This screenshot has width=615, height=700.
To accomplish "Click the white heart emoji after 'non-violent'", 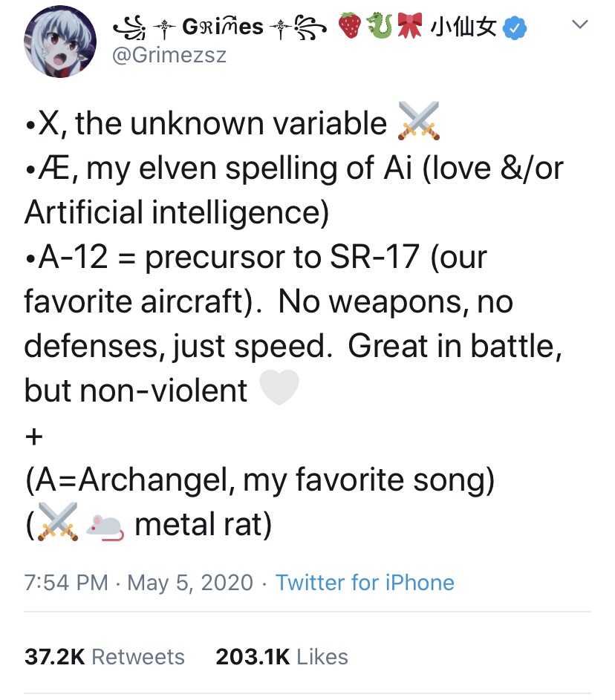I will click(279, 388).
